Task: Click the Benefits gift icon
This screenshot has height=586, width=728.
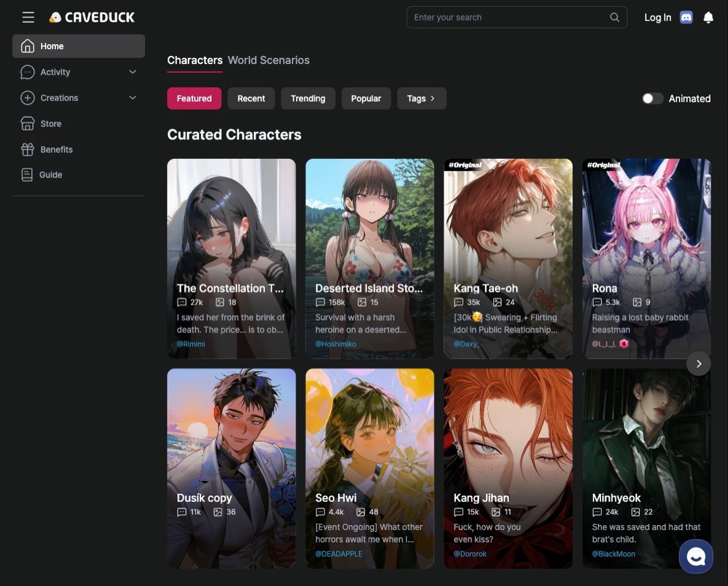Action: [27, 149]
